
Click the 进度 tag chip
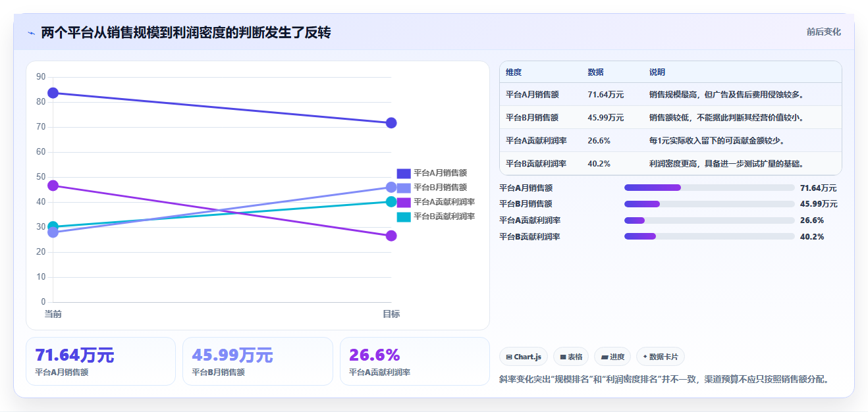(x=612, y=357)
